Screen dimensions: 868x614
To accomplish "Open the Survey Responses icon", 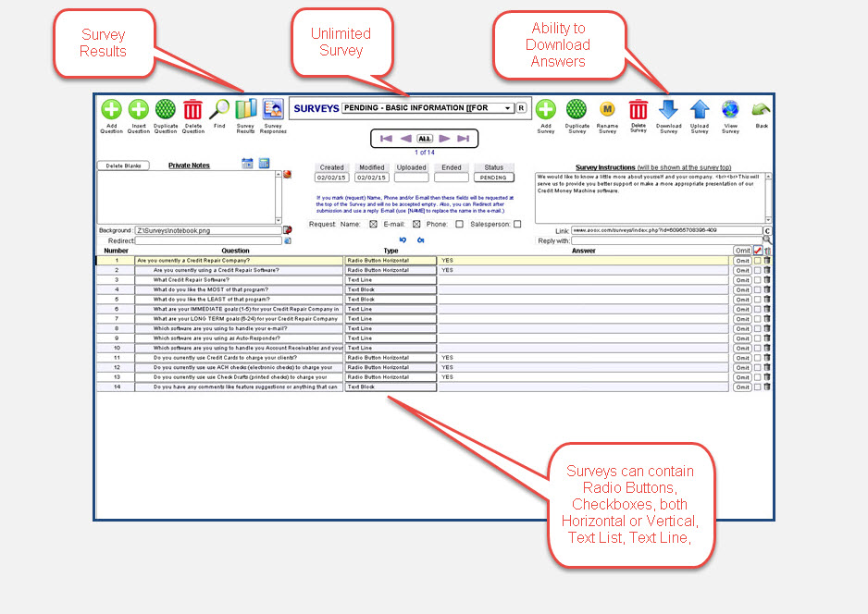I will 273,111.
